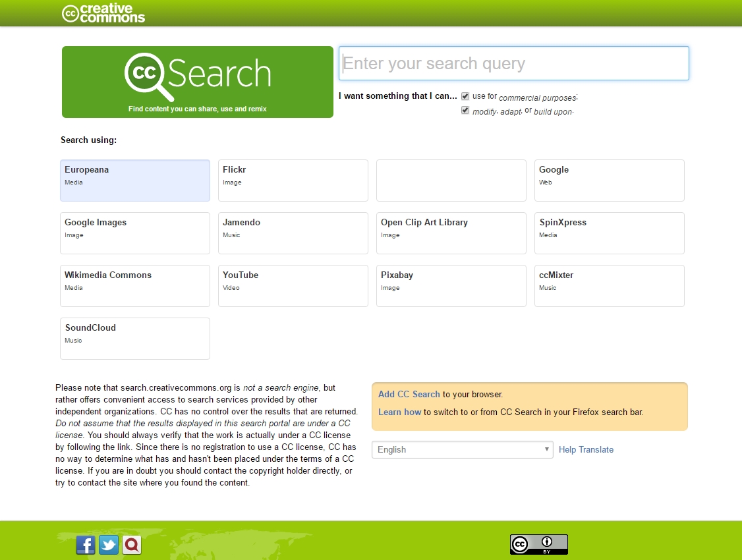Viewport: 742px width, 560px height.
Task: Select the Flickr image search option
Action: pyautogui.click(x=293, y=180)
